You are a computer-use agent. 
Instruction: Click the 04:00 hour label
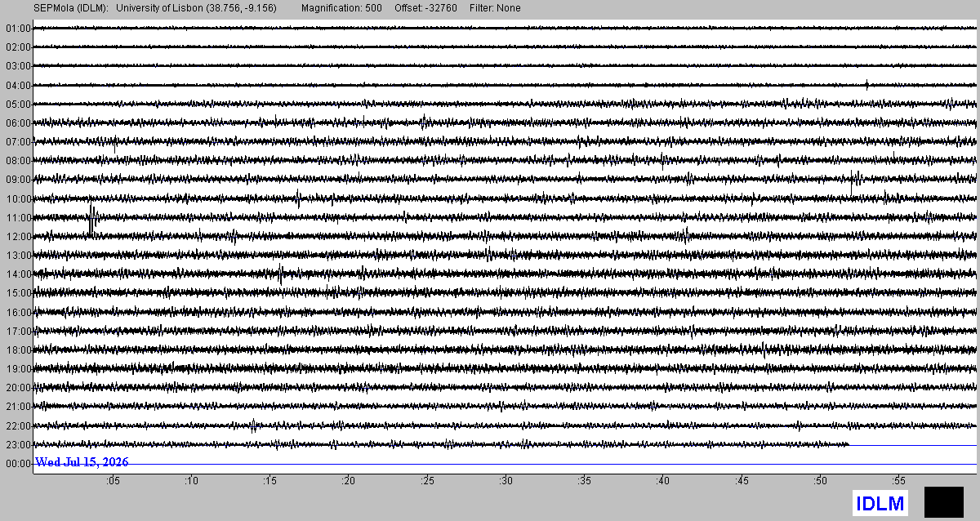(18, 85)
